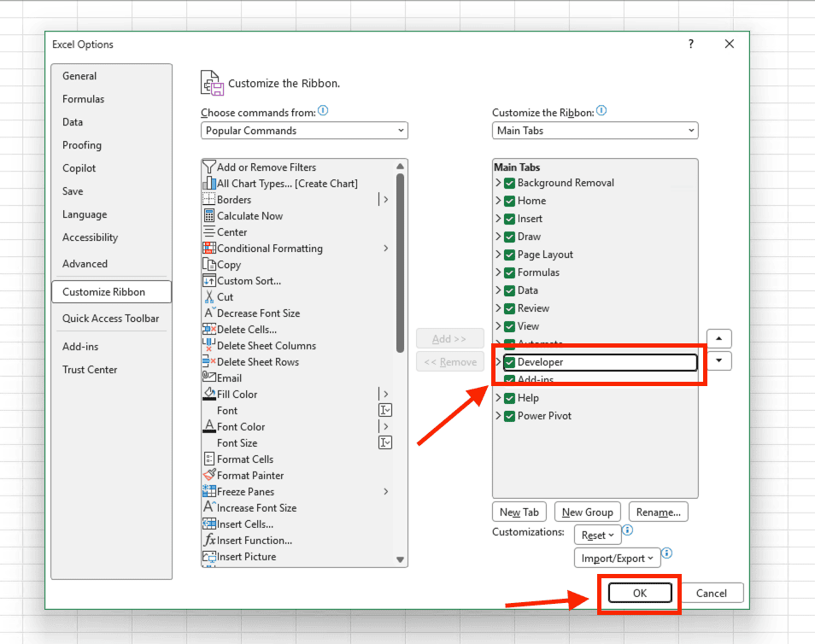This screenshot has width=815, height=644.
Task: Expand the Developer tab tree node
Action: [498, 362]
